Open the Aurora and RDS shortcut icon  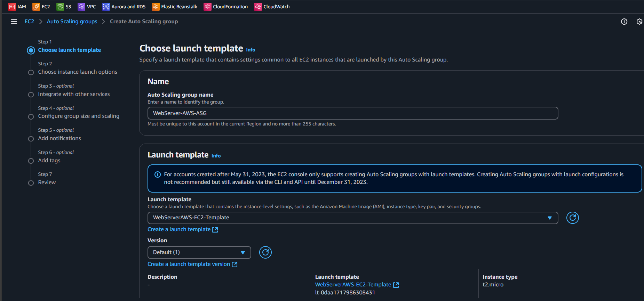(106, 7)
